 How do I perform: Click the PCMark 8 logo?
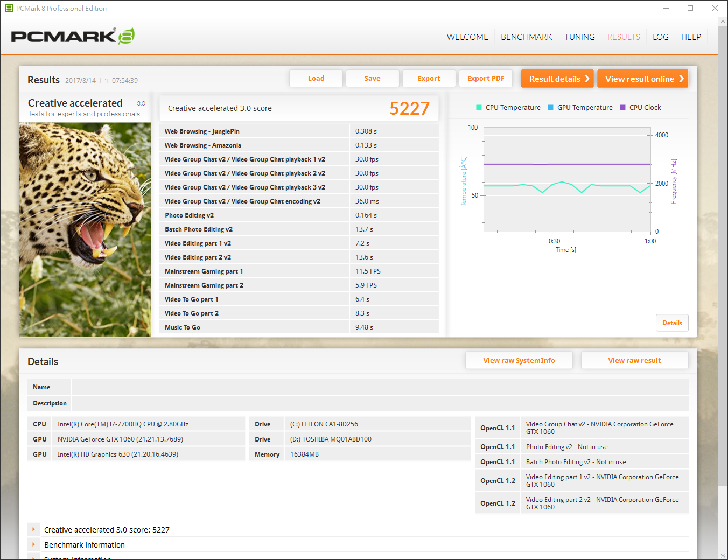tap(72, 36)
